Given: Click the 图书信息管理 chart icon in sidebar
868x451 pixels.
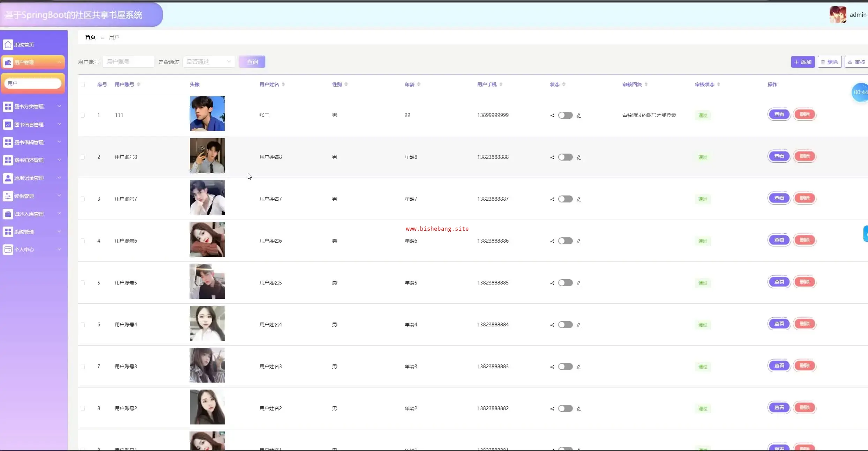Looking at the screenshot, I should tap(8, 125).
